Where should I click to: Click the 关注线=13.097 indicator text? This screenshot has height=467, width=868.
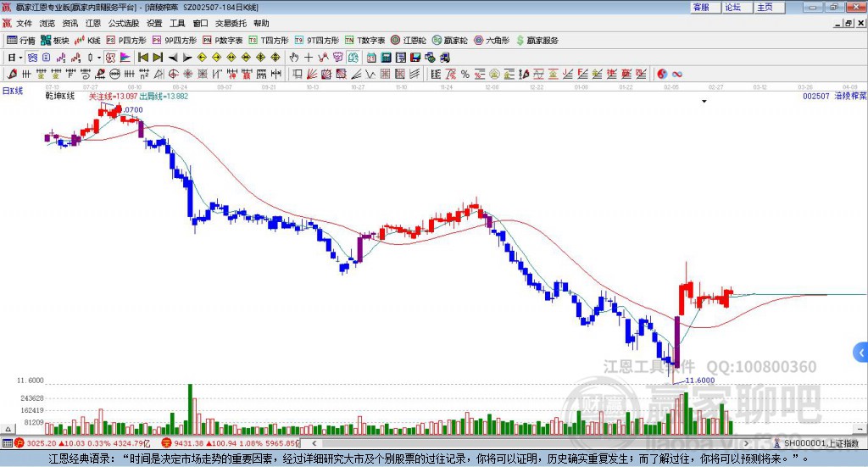[x=113, y=97]
